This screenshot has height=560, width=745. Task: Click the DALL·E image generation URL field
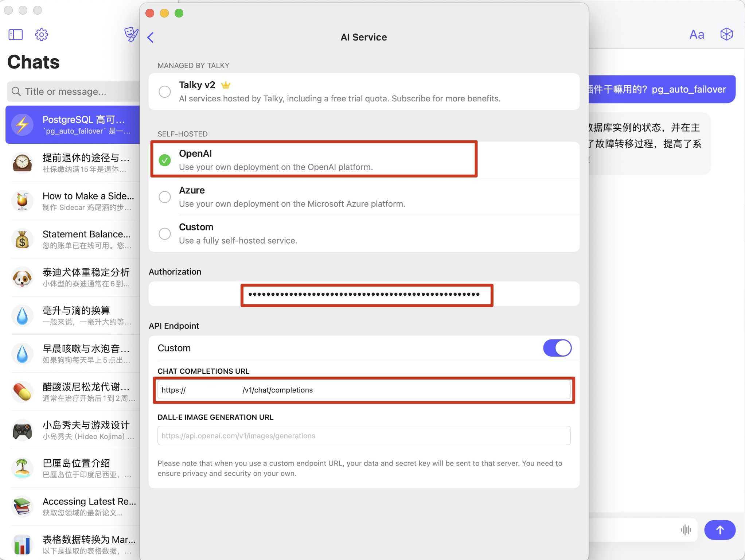364,436
